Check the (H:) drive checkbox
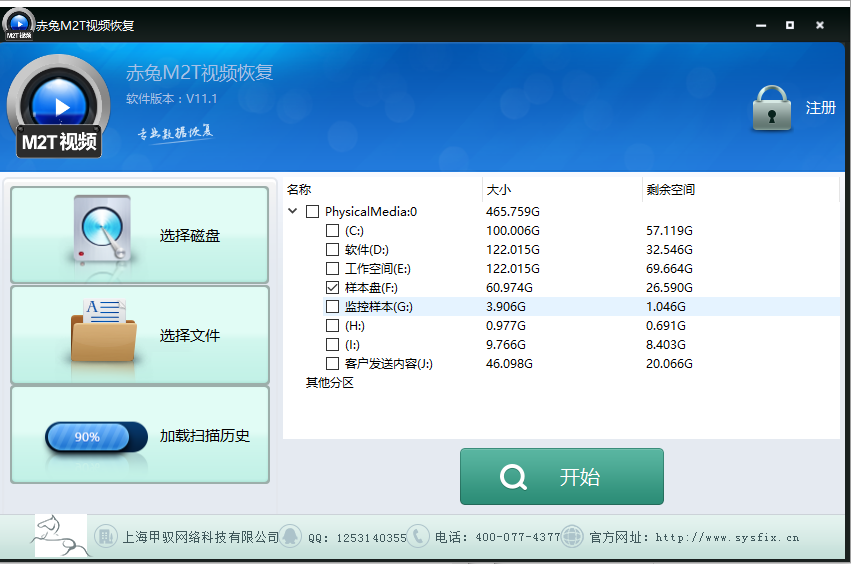Image resolution: width=851 pixels, height=564 pixels. coord(332,326)
